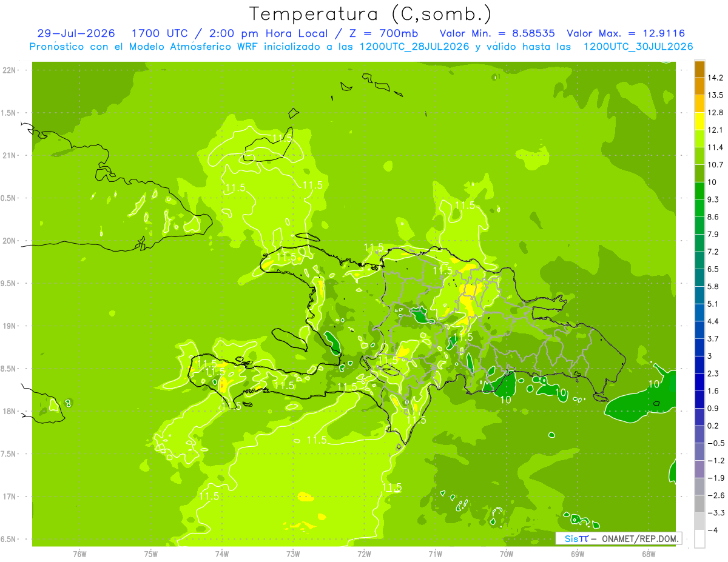Click the "-3.3" color scale value
728x562 pixels.
click(x=716, y=513)
